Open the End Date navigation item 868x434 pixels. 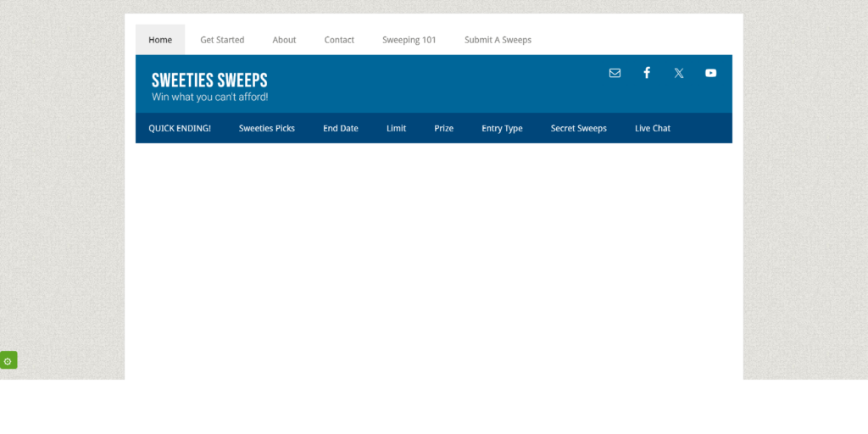[x=341, y=129]
